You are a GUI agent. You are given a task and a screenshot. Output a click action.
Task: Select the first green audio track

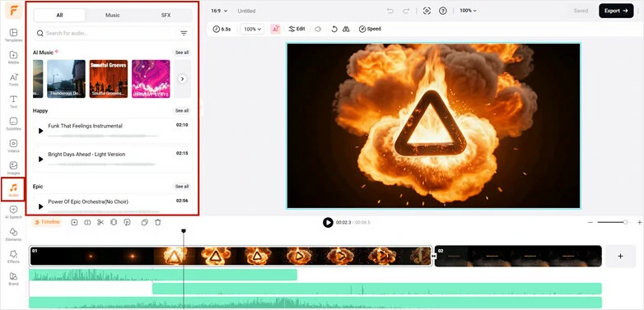(163, 275)
